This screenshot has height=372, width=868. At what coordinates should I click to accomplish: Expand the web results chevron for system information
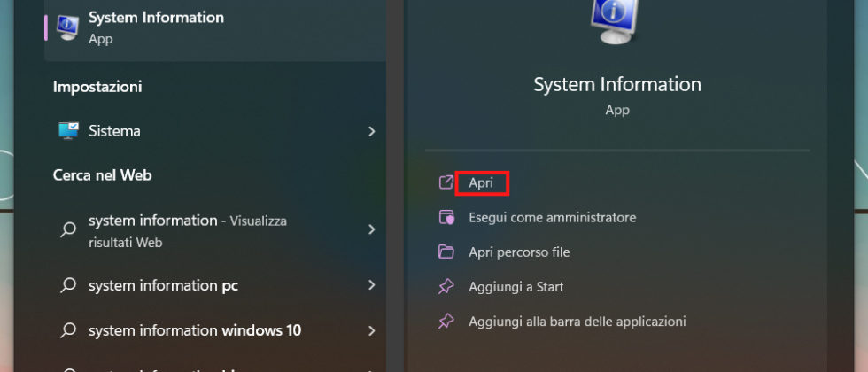tap(371, 230)
